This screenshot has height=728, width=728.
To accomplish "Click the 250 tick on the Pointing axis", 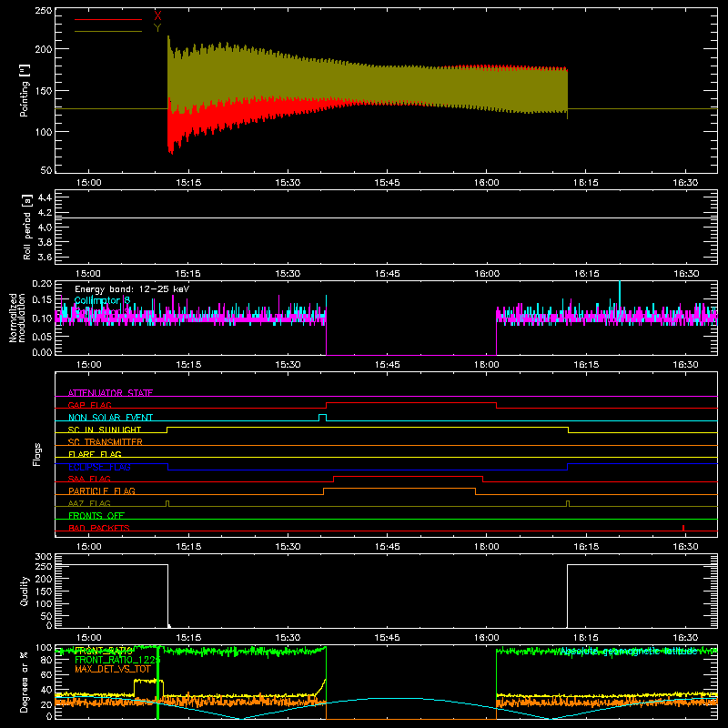I will (x=44, y=10).
